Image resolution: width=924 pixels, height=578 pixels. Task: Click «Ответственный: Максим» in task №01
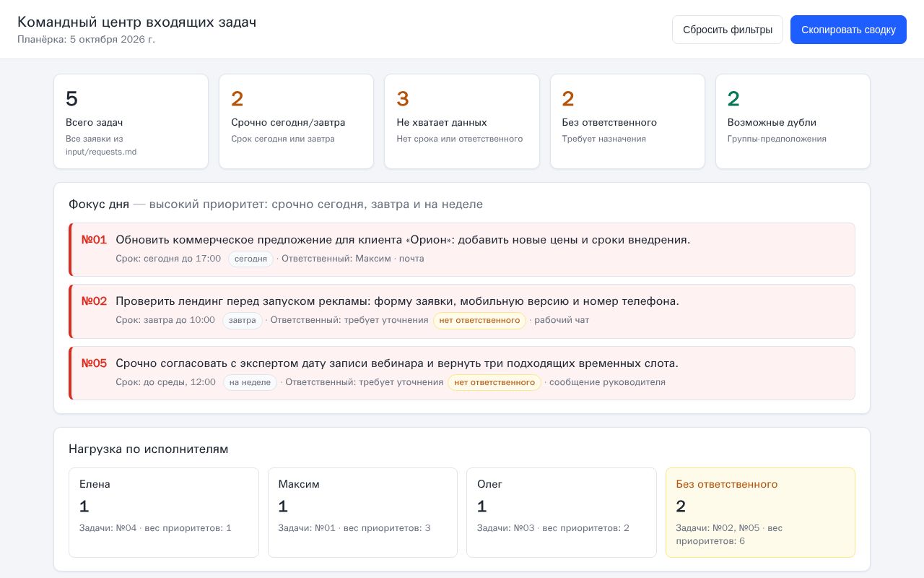click(336, 259)
